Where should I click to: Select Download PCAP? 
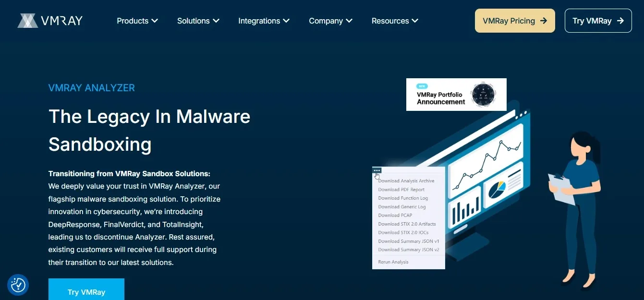(x=395, y=216)
